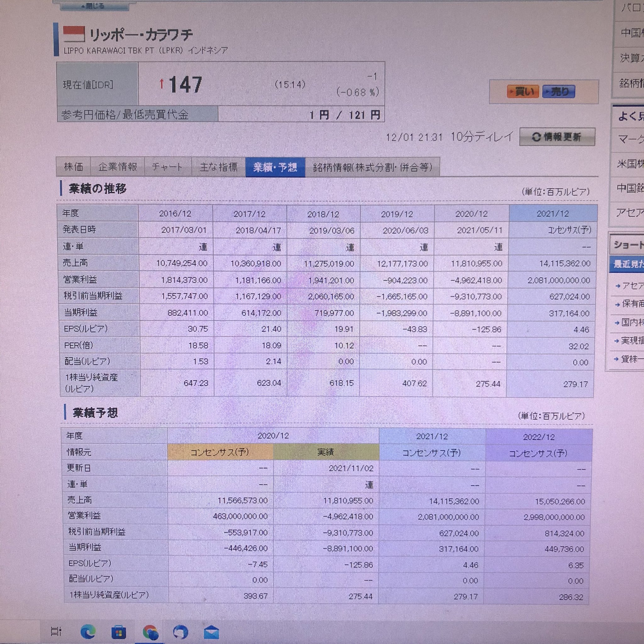This screenshot has width=644, height=644.
Task: Click the Indonesia flag icon
Action: coord(74,34)
